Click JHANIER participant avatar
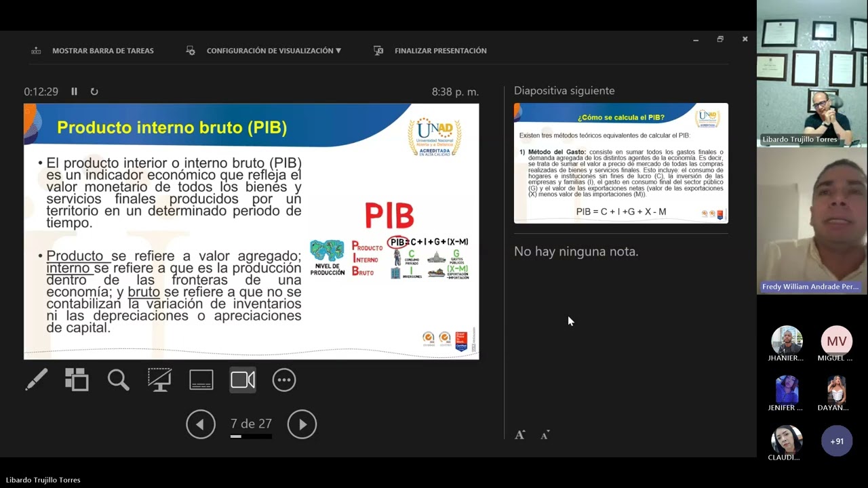Image resolution: width=868 pixels, height=488 pixels. tap(787, 340)
